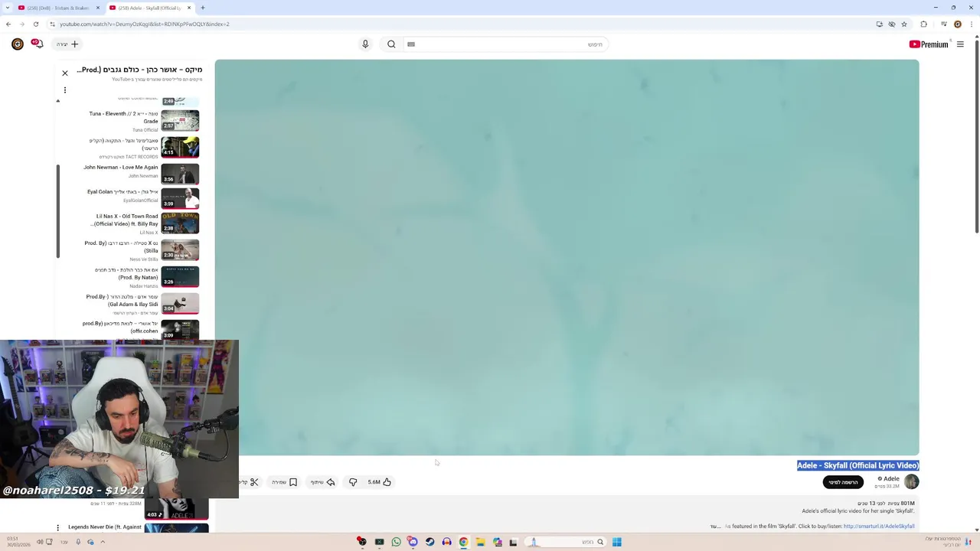Viewport: 980px width, 551px height.
Task: Click the search magnifier button
Action: coord(391,44)
